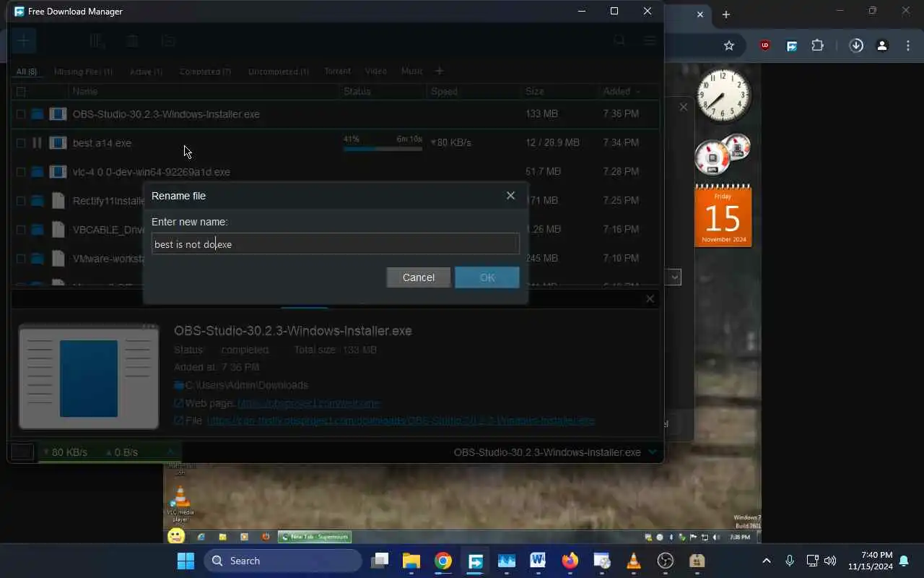Viewport: 924px width, 578px height.
Task: Select the VLC media player desktop shortcut
Action: coord(180,504)
